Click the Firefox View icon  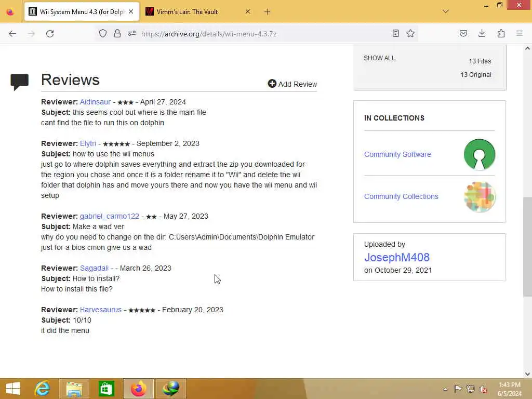coord(10,12)
